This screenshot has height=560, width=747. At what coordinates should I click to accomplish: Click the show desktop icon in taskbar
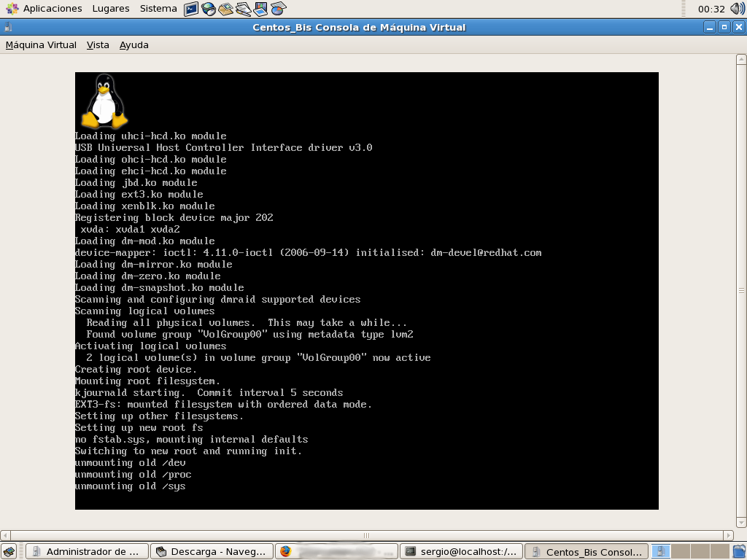(x=9, y=551)
